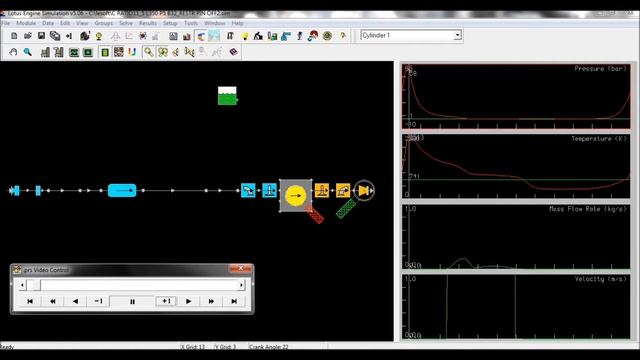Click the green square frame icon
Image resolution: width=640 pixels, height=360 pixels.
(x=88, y=52)
